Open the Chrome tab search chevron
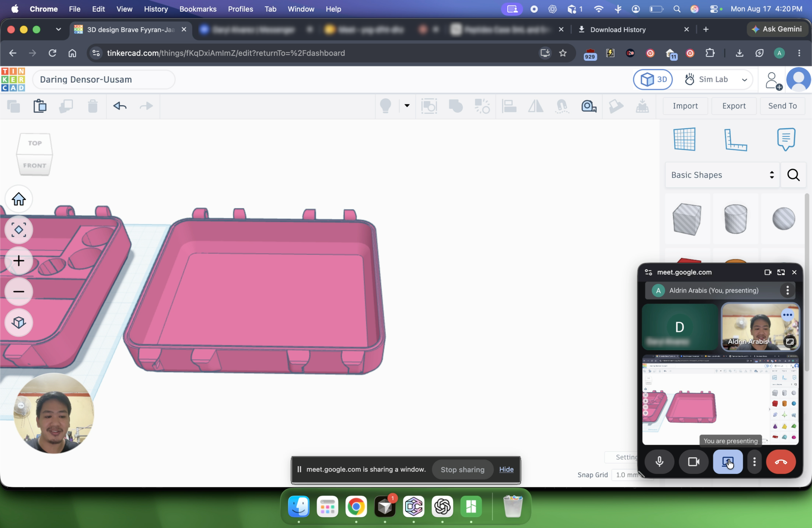The width and height of the screenshot is (812, 528). (58, 29)
